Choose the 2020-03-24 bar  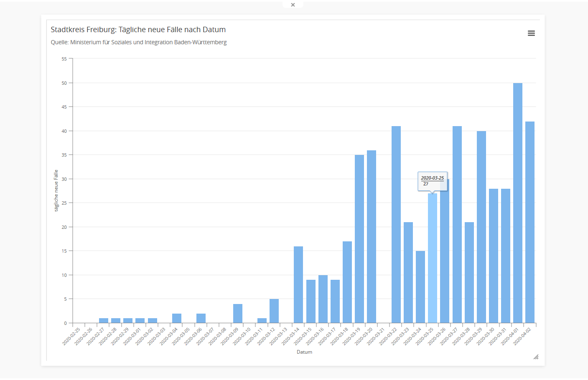point(420,287)
